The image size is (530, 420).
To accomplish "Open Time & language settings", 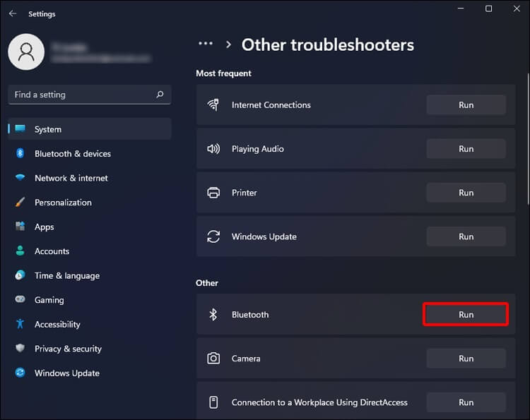I will 90,275.
